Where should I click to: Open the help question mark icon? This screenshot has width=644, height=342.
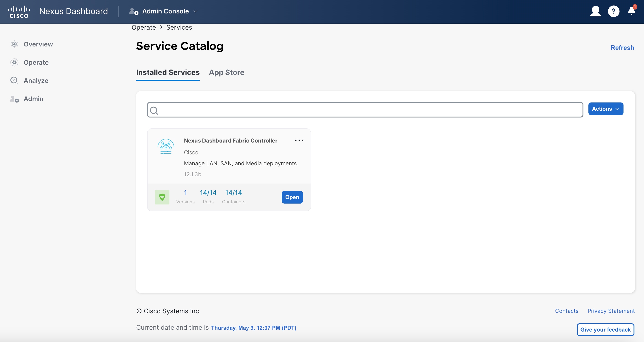[x=613, y=11]
